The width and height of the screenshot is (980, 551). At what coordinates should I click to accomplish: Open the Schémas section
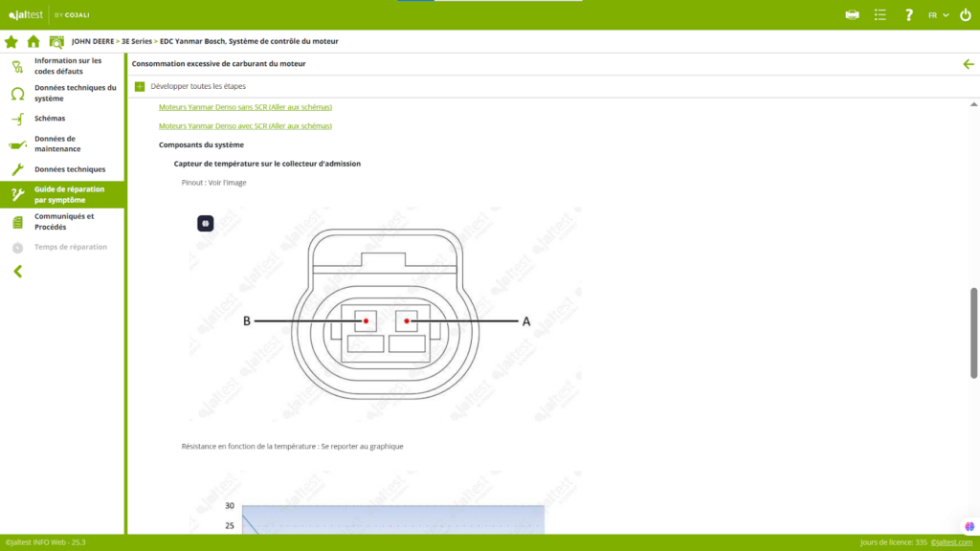tap(50, 119)
